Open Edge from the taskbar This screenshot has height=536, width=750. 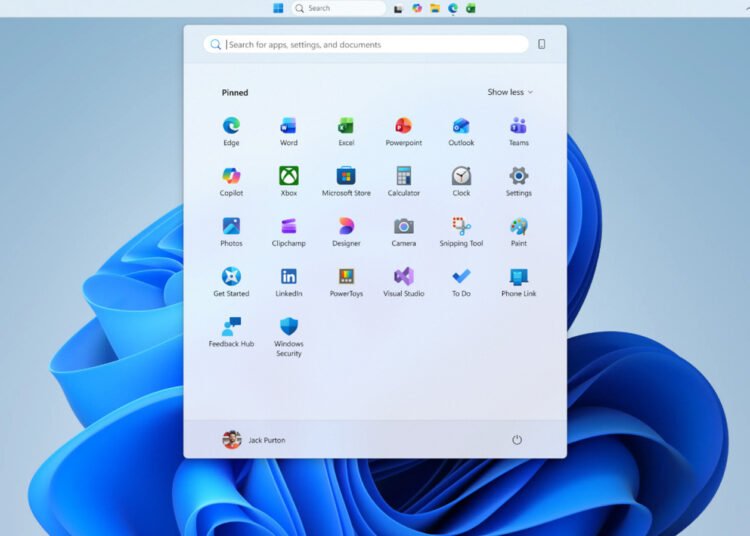click(x=452, y=8)
